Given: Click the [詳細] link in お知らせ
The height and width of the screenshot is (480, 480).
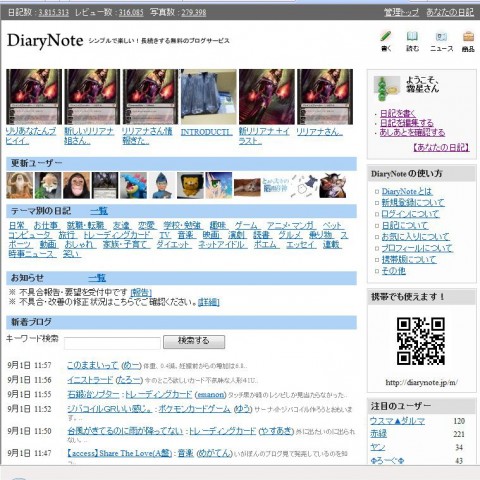Looking at the screenshot, I should pos(209,302).
